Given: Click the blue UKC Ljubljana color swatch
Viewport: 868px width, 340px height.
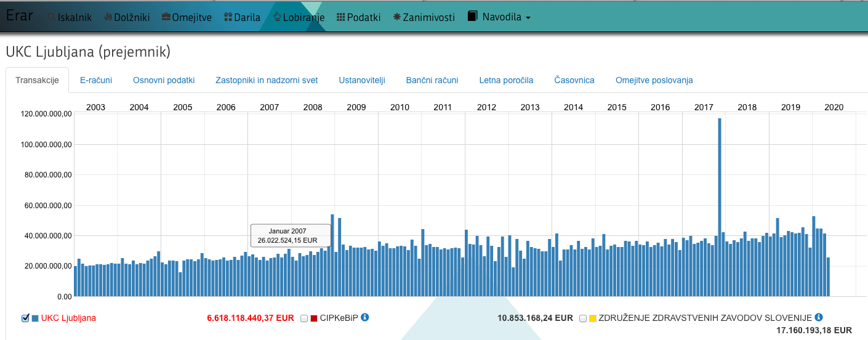Looking at the screenshot, I should pyautogui.click(x=35, y=318).
